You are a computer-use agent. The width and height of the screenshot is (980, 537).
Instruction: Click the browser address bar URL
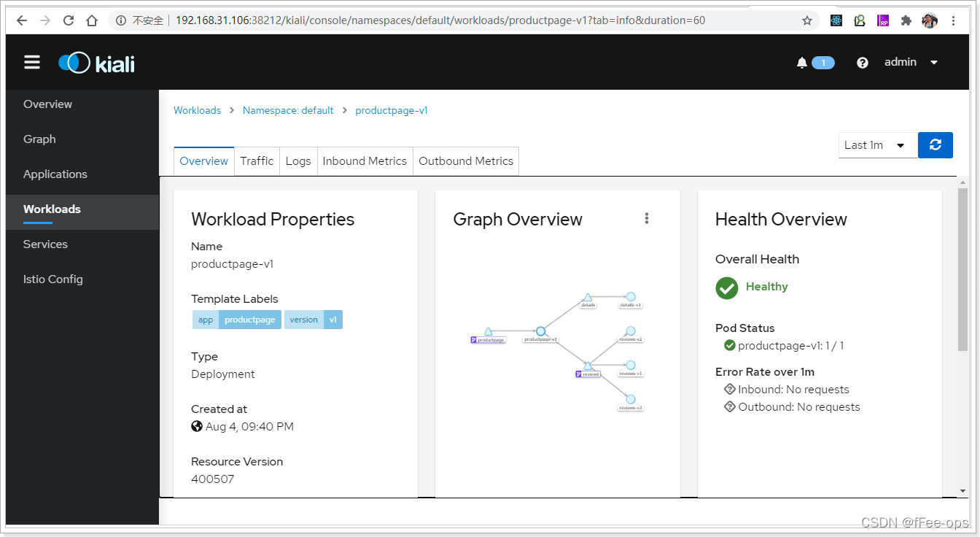pos(440,20)
